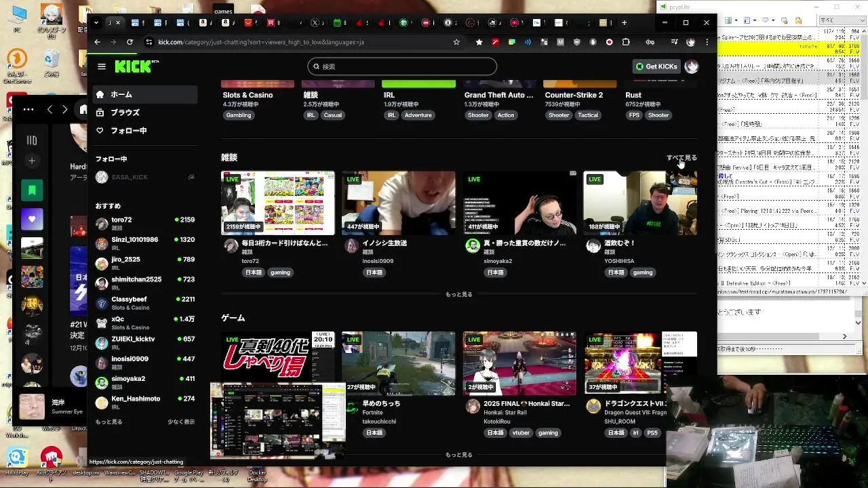
Task: Expand 雑談 section with もっと見る
Action: (x=458, y=294)
